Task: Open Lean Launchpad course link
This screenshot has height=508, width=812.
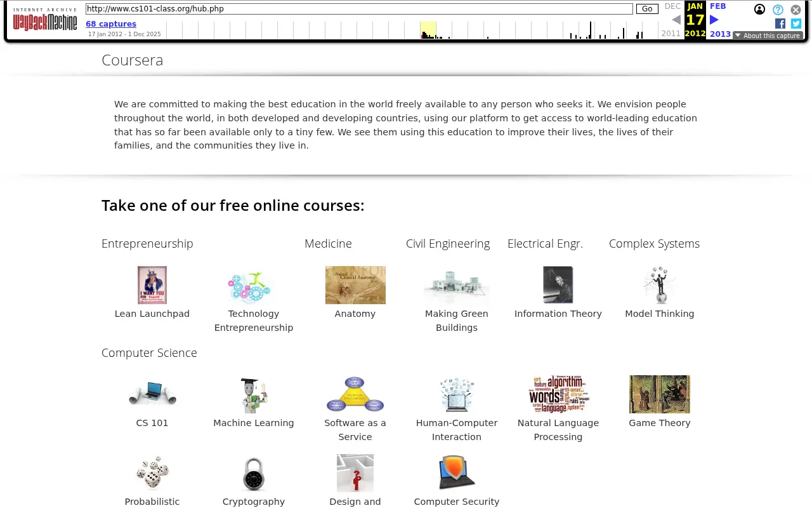Action: click(x=152, y=314)
